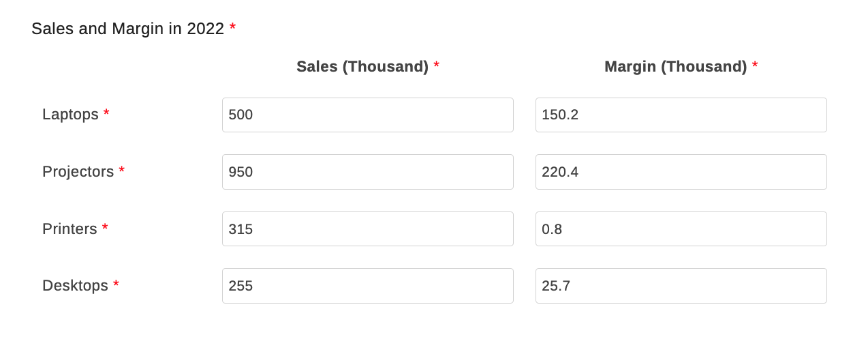
Task: Focus the Projectors margin field showing 220.4
Action: (x=681, y=172)
